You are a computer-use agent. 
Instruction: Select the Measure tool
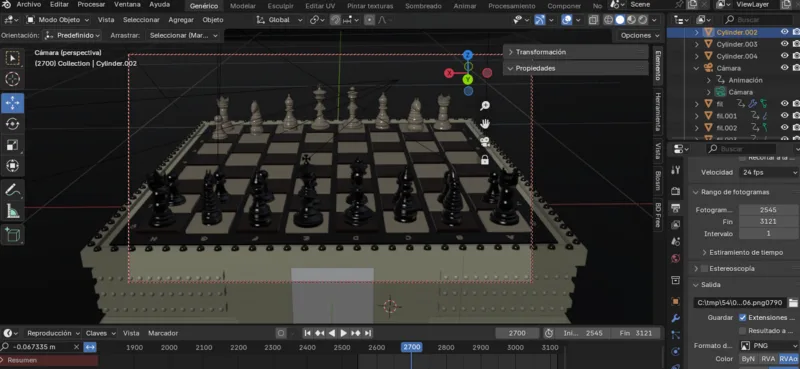pyautogui.click(x=12, y=211)
